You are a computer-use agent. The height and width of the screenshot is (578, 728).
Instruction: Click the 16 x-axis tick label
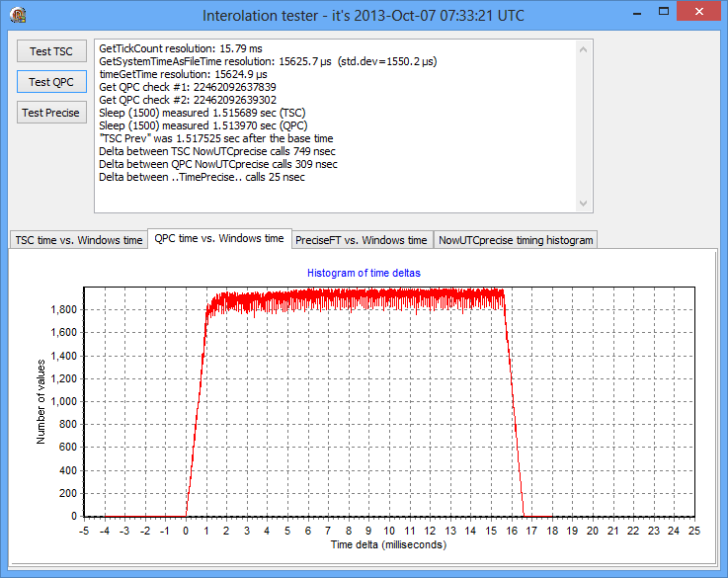[x=512, y=531]
